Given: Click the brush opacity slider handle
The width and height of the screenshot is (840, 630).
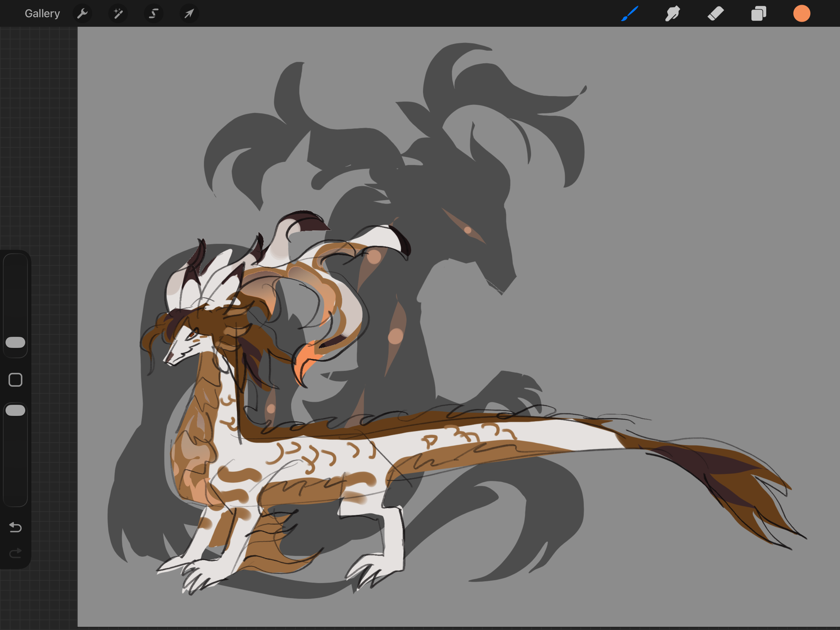Looking at the screenshot, I should coord(15,410).
